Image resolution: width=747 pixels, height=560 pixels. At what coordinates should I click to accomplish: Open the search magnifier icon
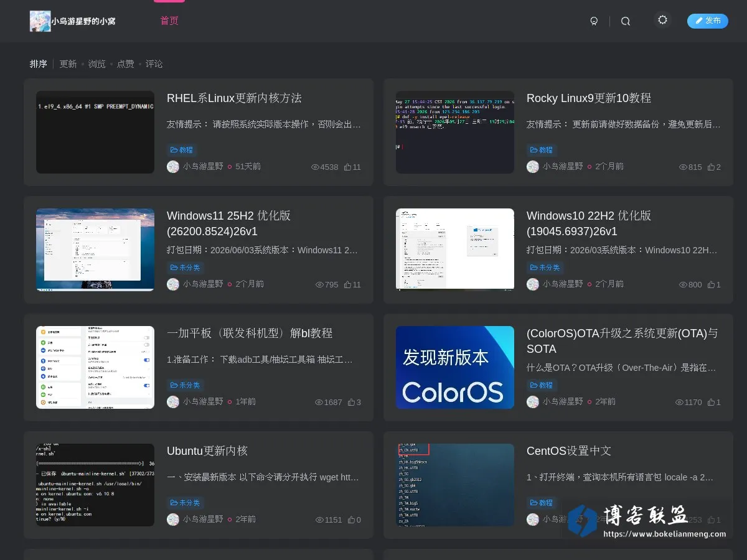626,21
